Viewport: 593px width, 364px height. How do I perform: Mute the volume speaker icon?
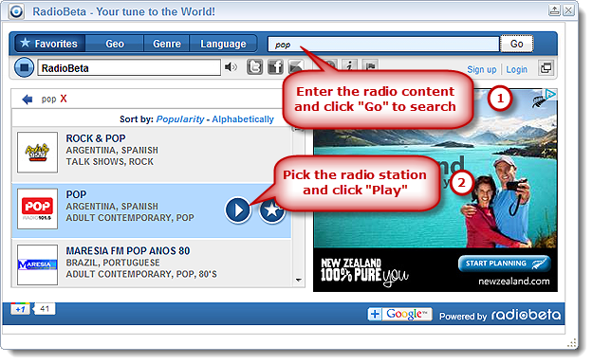pos(231,67)
